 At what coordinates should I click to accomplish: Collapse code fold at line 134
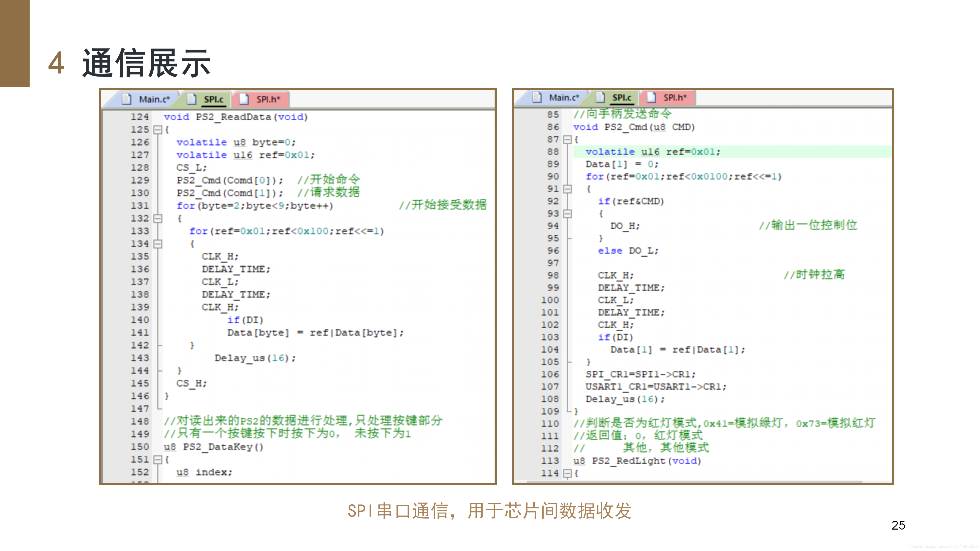click(x=157, y=244)
